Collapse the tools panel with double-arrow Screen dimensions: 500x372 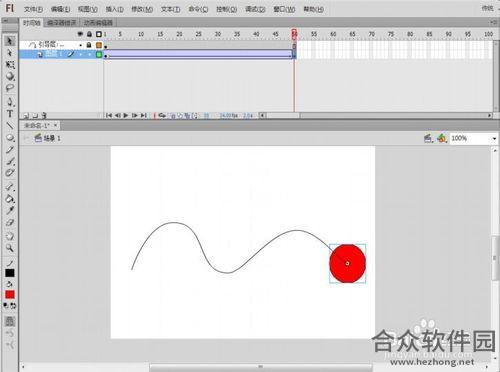pos(5,21)
